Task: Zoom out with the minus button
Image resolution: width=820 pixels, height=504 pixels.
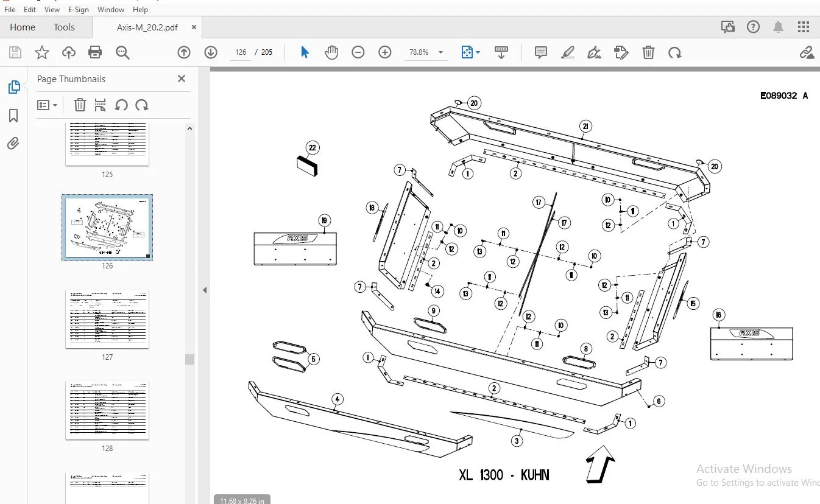Action: click(x=358, y=52)
